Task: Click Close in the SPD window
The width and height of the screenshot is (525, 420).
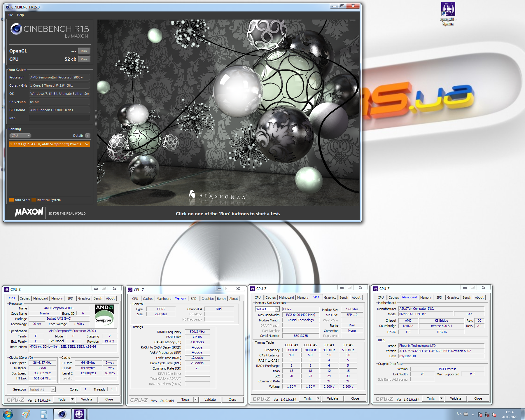Action: pos(355,398)
